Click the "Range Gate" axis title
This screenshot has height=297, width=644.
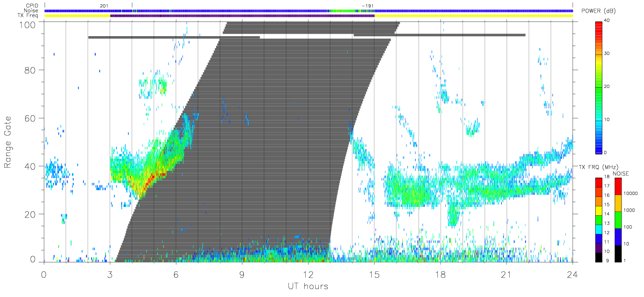[x=8, y=142]
